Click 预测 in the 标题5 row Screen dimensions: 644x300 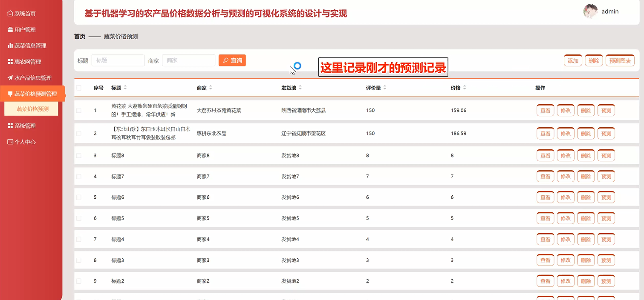pyautogui.click(x=606, y=219)
